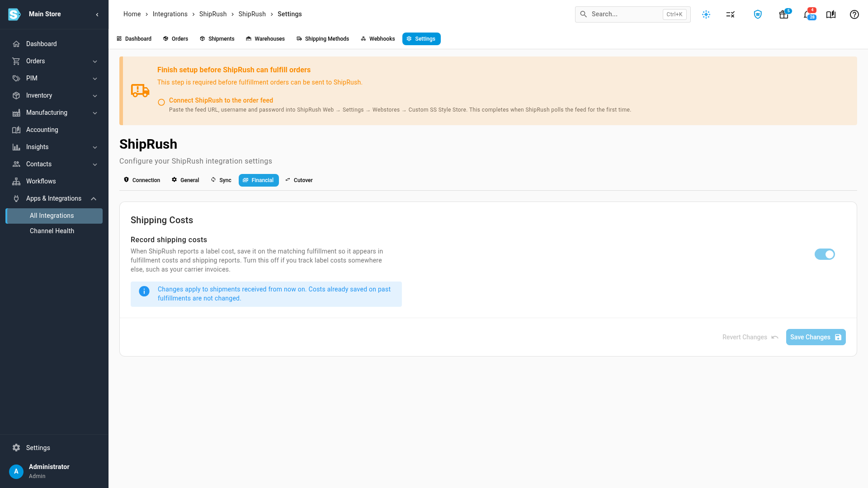
Task: Click the help question mark icon
Action: 854,14
